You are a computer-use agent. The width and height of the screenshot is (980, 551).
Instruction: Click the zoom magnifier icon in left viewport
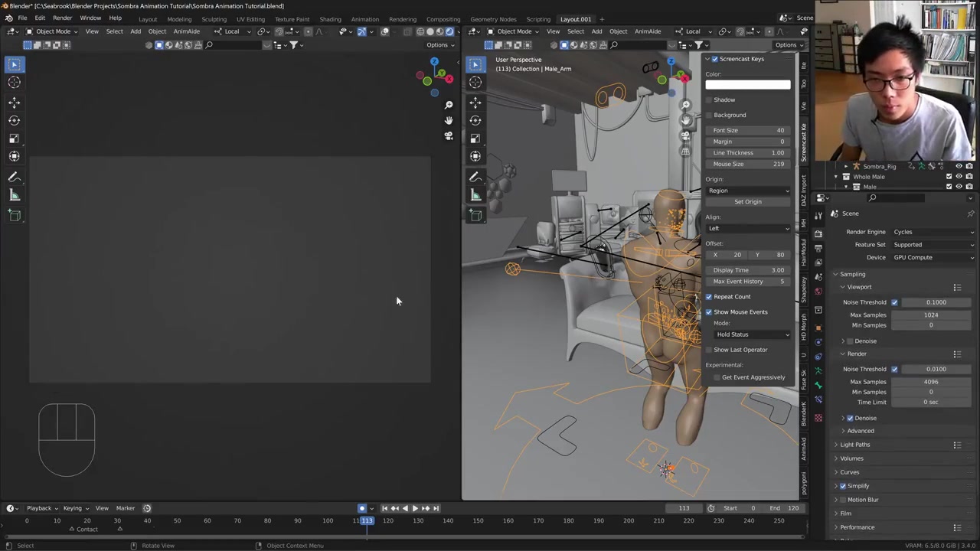coord(449,105)
